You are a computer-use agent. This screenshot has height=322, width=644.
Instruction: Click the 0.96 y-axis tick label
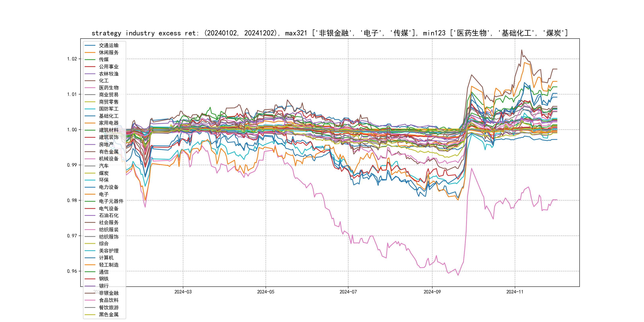tap(72, 271)
